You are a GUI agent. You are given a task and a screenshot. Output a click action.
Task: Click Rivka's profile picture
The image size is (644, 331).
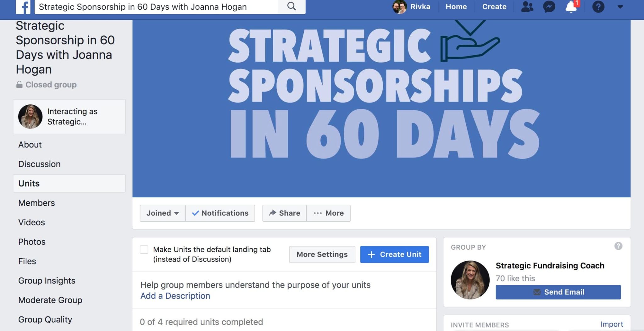tap(399, 7)
